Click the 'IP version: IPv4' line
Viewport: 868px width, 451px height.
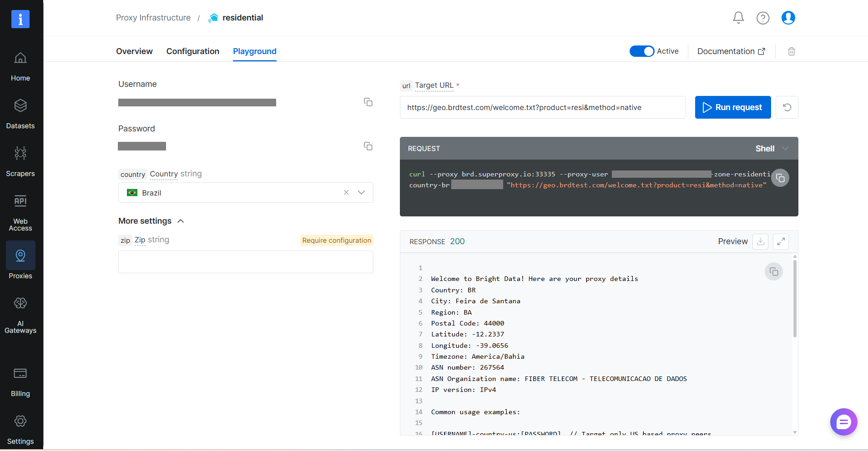pyautogui.click(x=464, y=390)
